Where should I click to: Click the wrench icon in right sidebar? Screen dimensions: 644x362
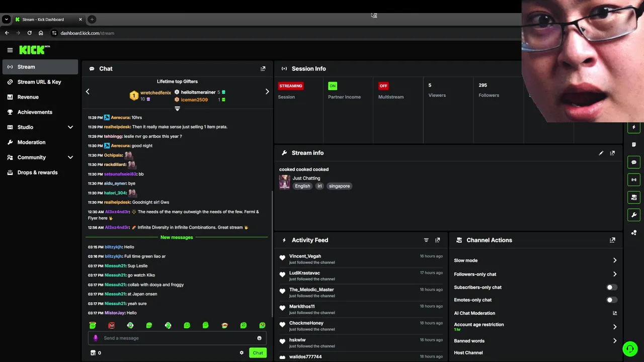click(634, 215)
